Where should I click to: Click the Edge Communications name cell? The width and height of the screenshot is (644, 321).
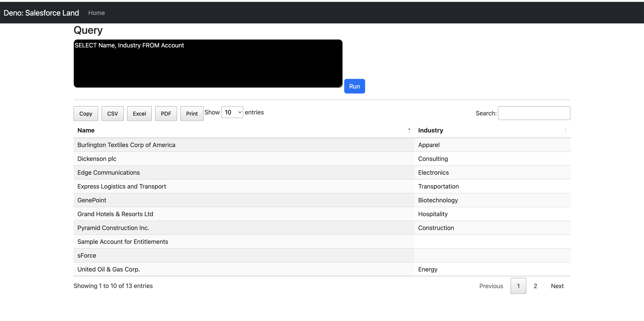[108, 173]
